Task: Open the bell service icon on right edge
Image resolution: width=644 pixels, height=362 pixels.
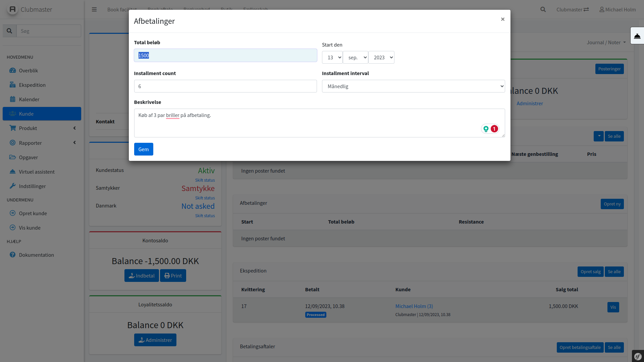Action: 637,36
